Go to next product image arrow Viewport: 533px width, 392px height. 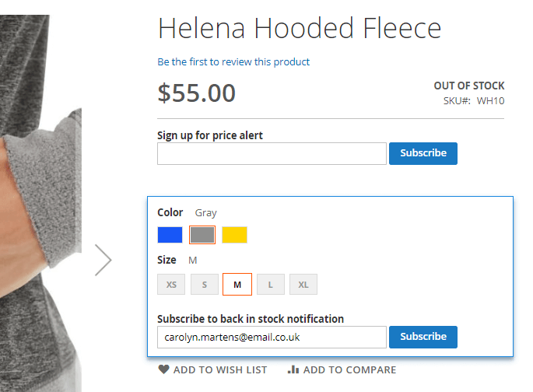[103, 260]
